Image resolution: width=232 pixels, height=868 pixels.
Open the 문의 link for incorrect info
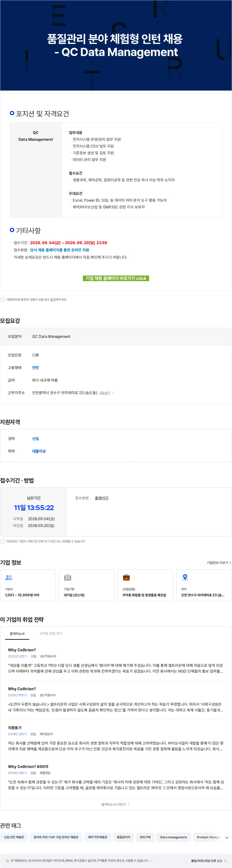tap(53, 299)
